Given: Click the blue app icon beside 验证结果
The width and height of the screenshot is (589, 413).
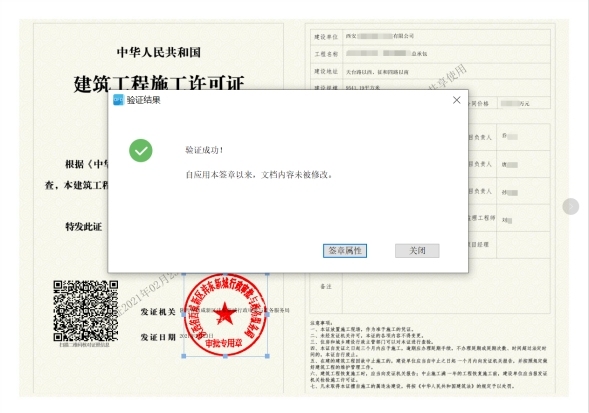Looking at the screenshot, I should [x=118, y=100].
